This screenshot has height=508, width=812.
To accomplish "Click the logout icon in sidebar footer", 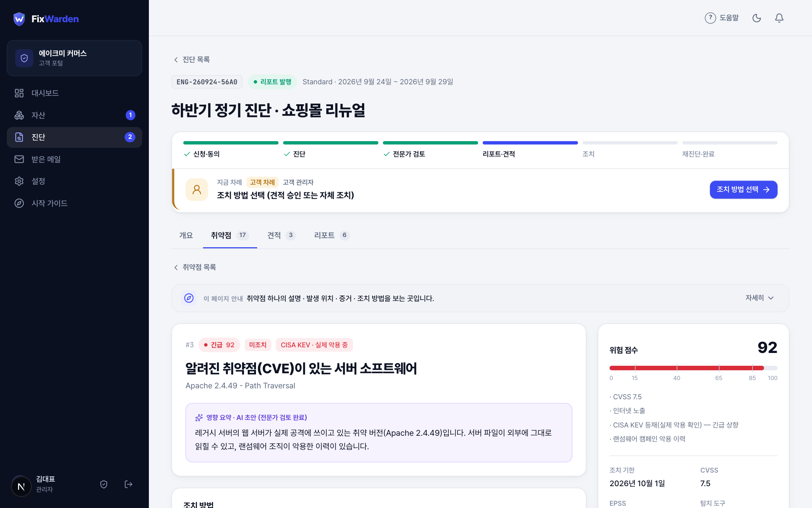I will tap(129, 484).
